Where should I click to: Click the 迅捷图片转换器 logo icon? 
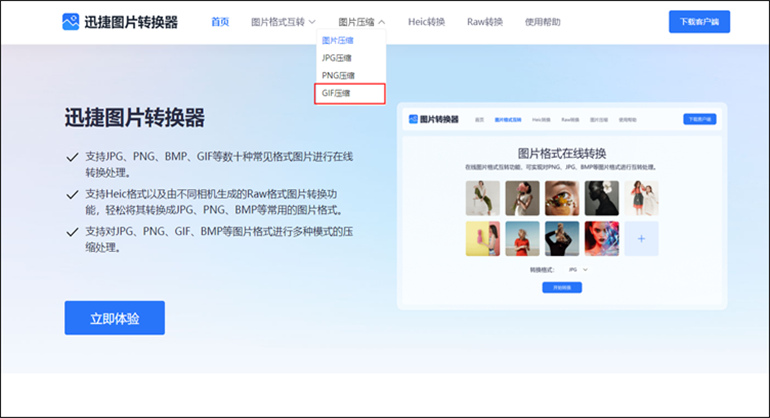(x=70, y=22)
